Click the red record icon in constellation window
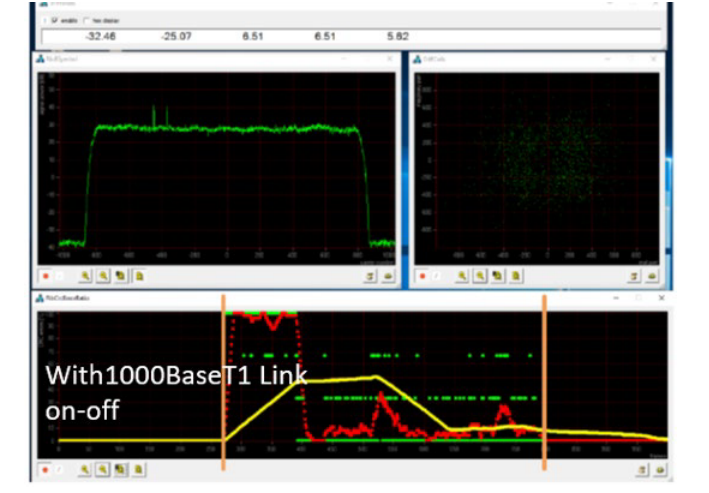709x493 pixels. (421, 273)
